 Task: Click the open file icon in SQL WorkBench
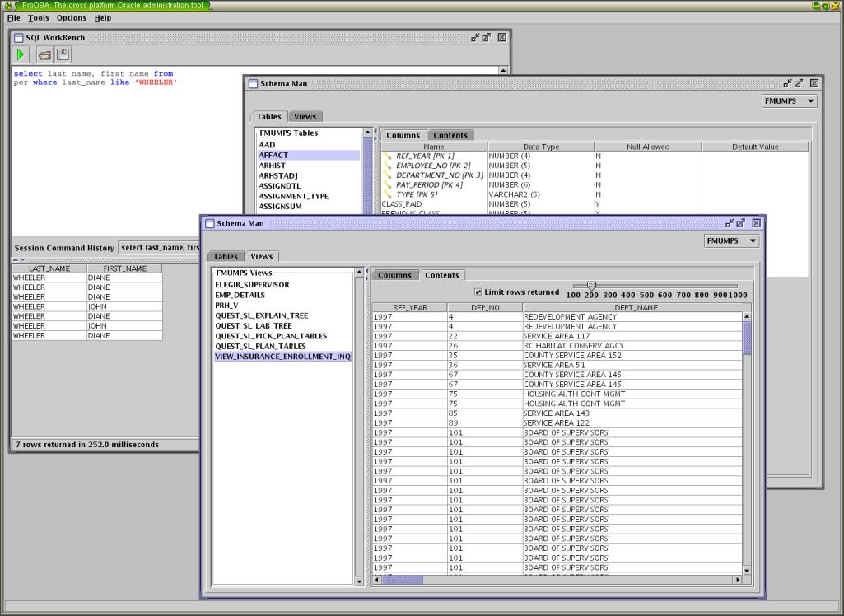(x=44, y=55)
